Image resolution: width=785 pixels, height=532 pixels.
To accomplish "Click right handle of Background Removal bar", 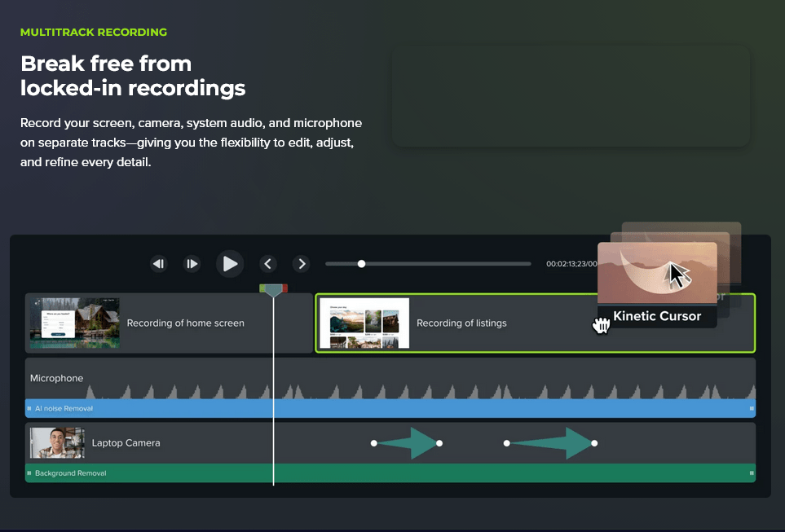I will click(x=752, y=473).
